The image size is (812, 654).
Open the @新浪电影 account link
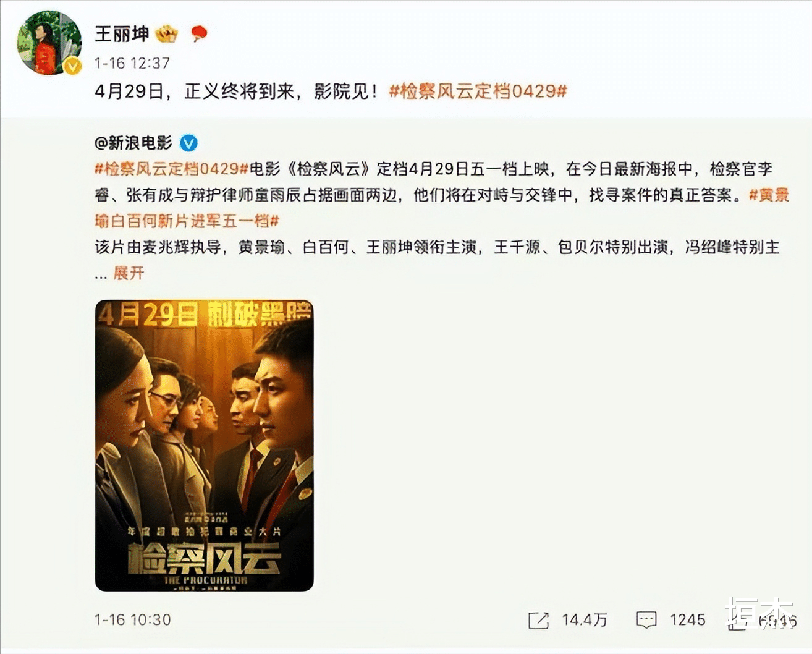click(133, 143)
